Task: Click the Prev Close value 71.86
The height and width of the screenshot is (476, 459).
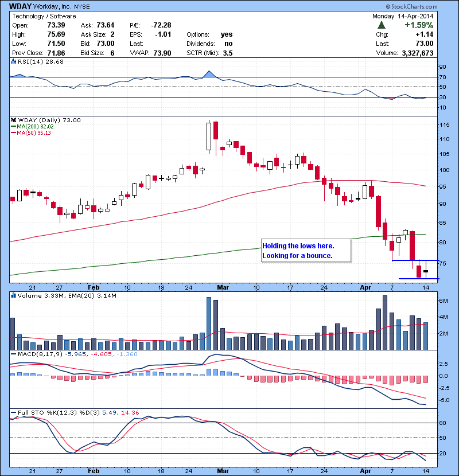Action: point(56,53)
